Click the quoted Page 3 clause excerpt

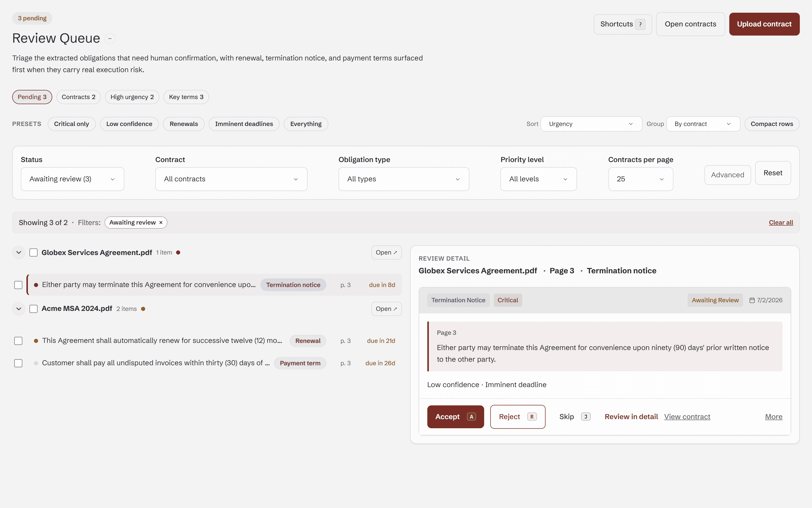[605, 346]
